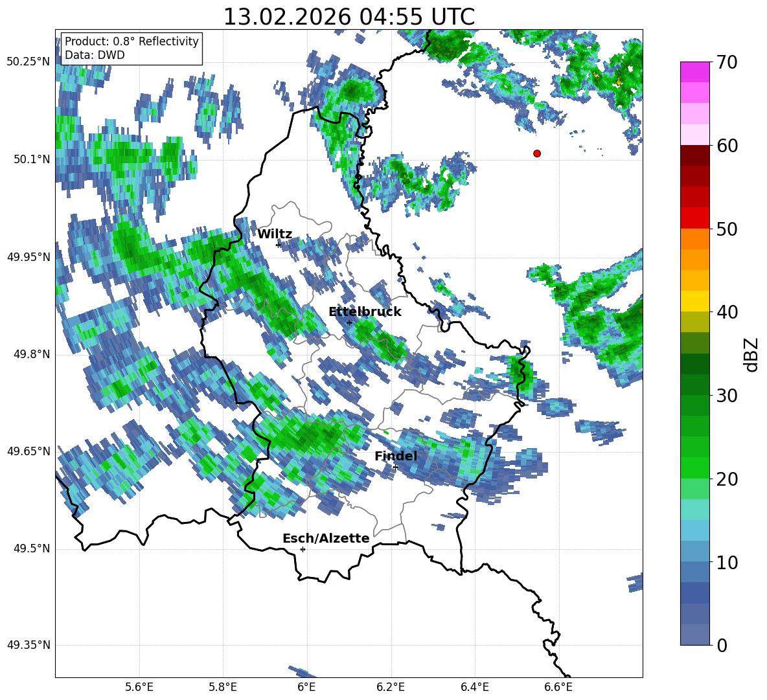Click the 49.65°N latitude label
767x700 pixels.
[x=29, y=451]
